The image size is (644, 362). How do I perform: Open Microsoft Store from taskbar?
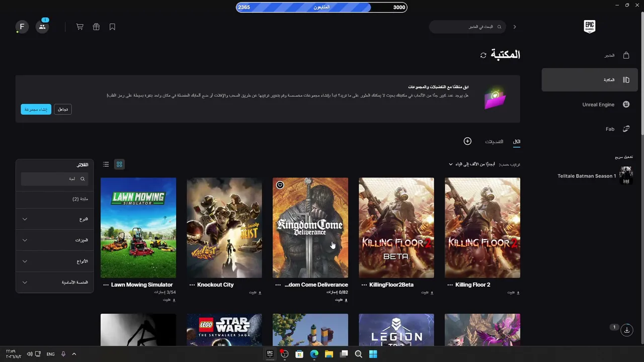tap(299, 354)
